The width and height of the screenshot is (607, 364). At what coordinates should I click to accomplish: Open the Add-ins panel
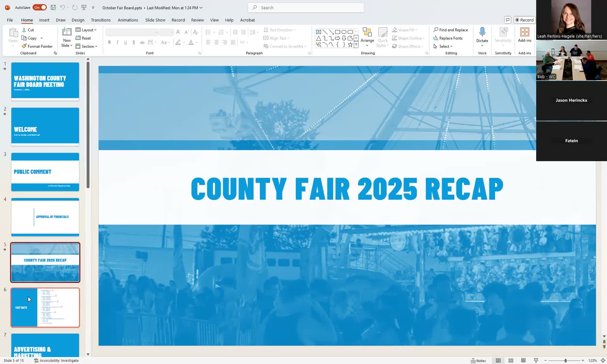525,35
